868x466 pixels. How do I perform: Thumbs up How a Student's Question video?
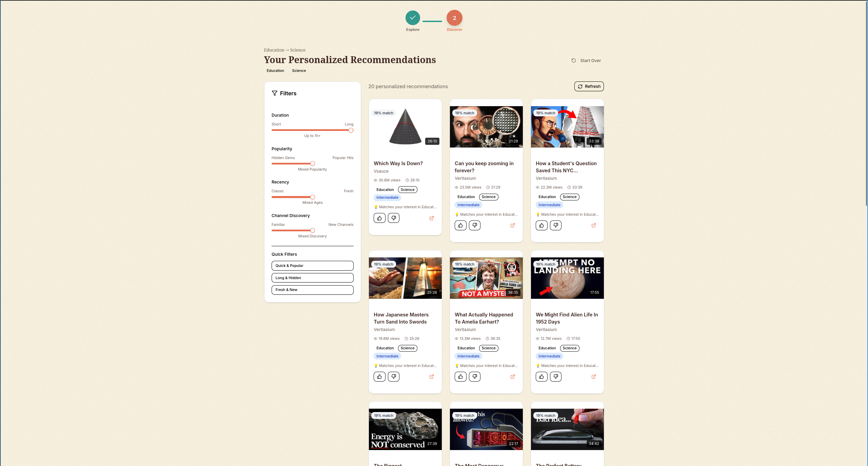541,226
